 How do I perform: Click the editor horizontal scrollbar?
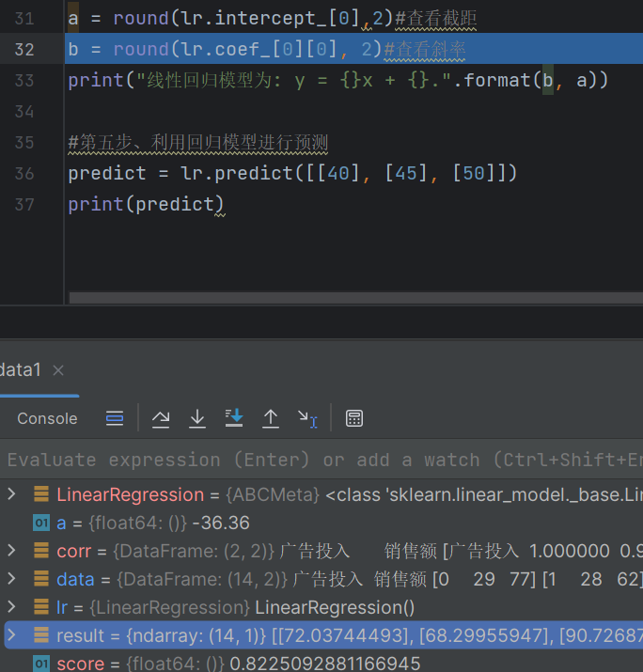pos(355,298)
